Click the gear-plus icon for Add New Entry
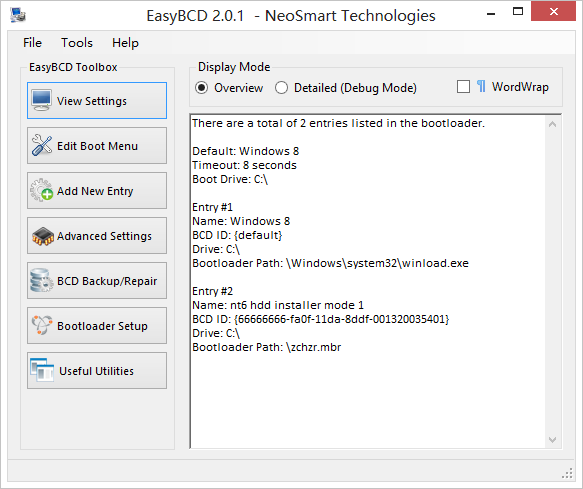The height and width of the screenshot is (489, 583). tap(42, 190)
